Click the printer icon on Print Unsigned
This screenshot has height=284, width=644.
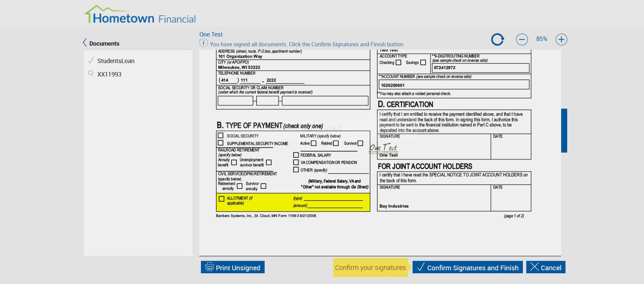(x=209, y=267)
